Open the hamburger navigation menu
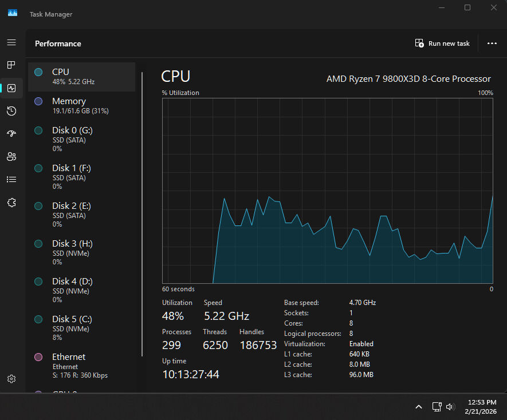Viewport: 507px width, 420px height. tap(11, 42)
